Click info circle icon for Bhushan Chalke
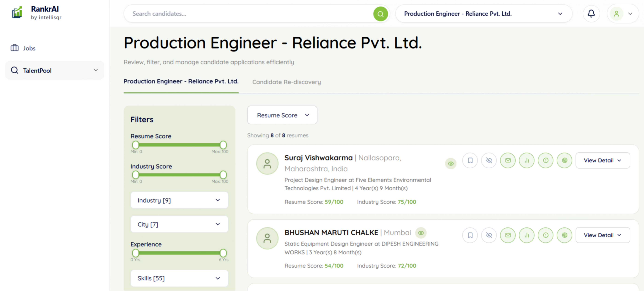This screenshot has width=644, height=291. click(545, 235)
